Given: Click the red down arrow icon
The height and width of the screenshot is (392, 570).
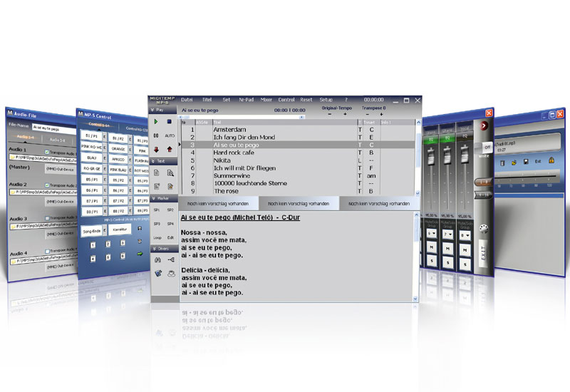Looking at the screenshot, I should pos(156,149).
